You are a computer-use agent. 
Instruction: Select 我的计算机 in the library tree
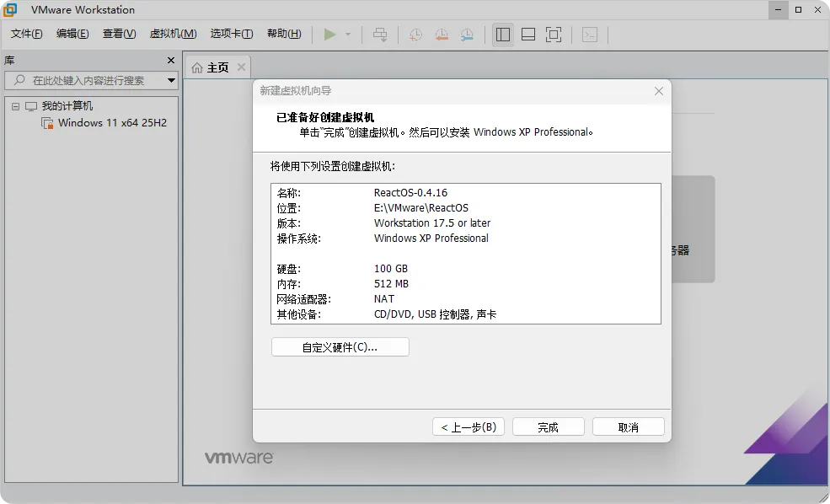click(67, 106)
